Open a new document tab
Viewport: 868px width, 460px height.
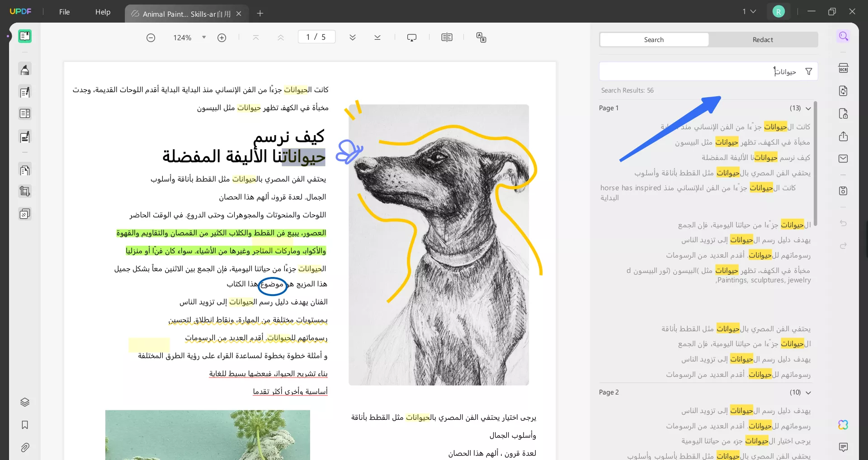(x=260, y=14)
